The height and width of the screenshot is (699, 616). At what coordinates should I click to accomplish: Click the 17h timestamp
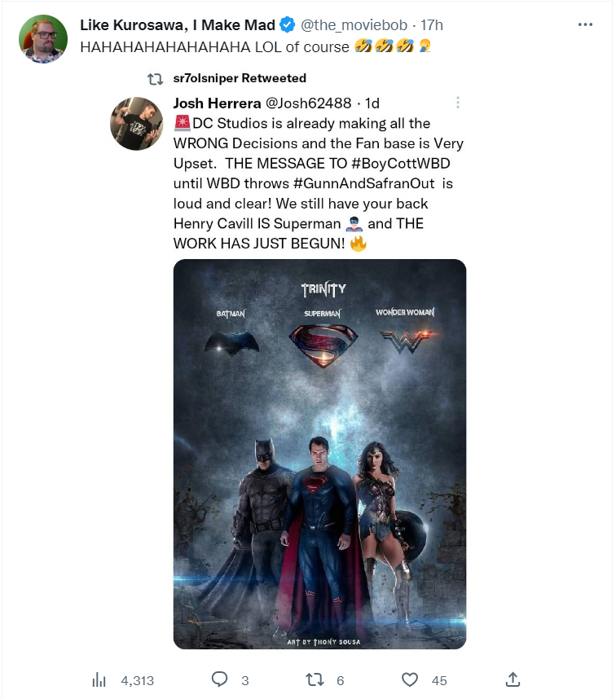click(x=432, y=25)
